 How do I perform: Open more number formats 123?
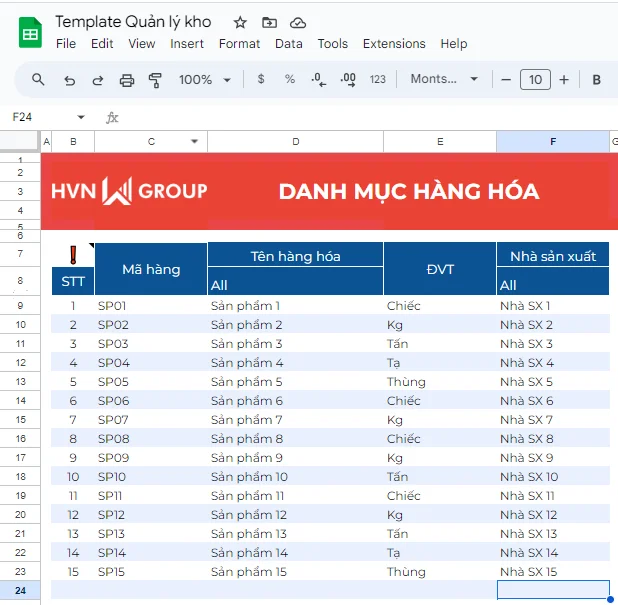(x=378, y=80)
